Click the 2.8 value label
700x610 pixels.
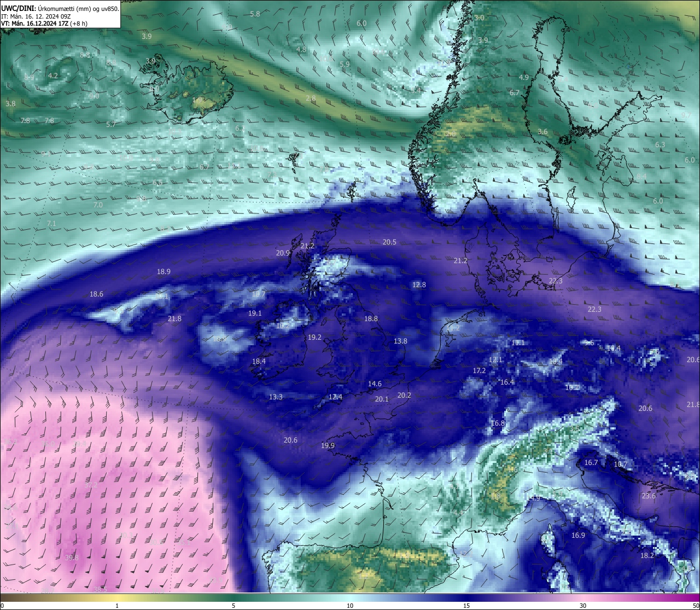coord(311,98)
